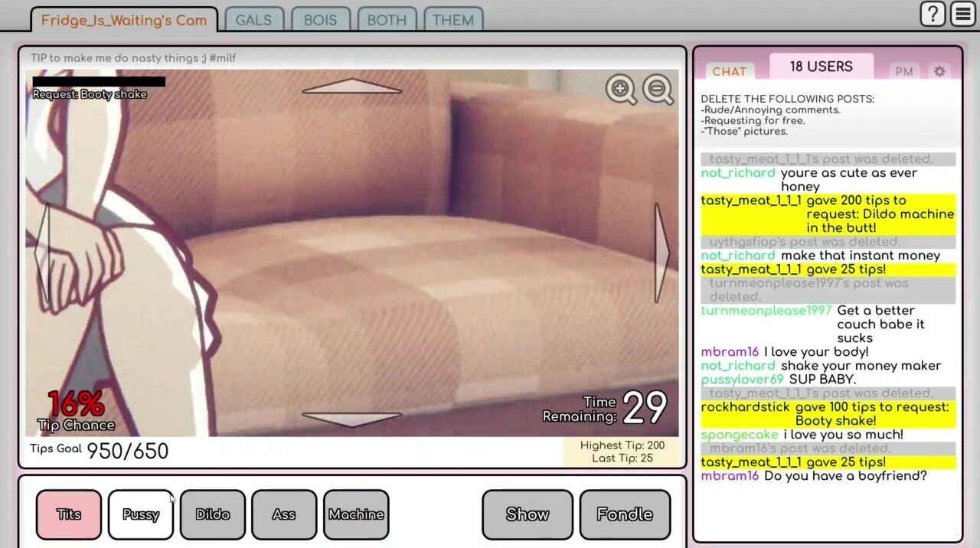Zoom in with the plus magnifier
The image size is (980, 548).
[x=620, y=90]
